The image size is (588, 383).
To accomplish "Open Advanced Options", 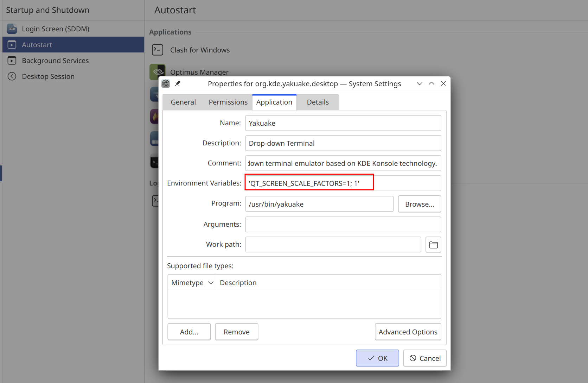I will click(x=408, y=332).
